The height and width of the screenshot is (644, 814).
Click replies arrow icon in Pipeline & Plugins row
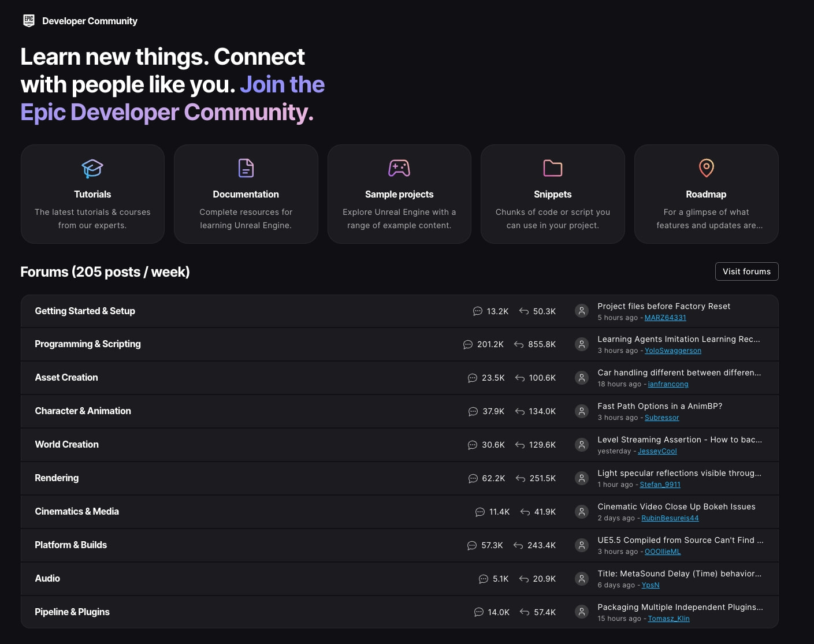coord(525,613)
